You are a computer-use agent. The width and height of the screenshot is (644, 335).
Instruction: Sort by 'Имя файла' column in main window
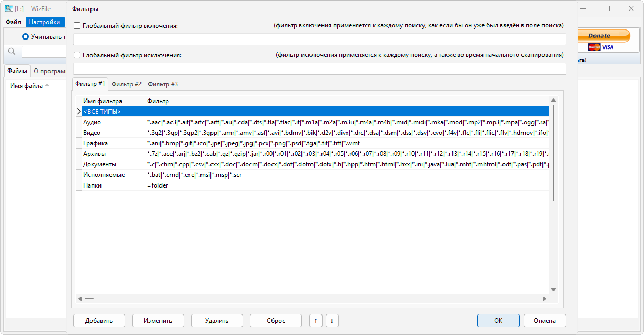click(x=29, y=85)
